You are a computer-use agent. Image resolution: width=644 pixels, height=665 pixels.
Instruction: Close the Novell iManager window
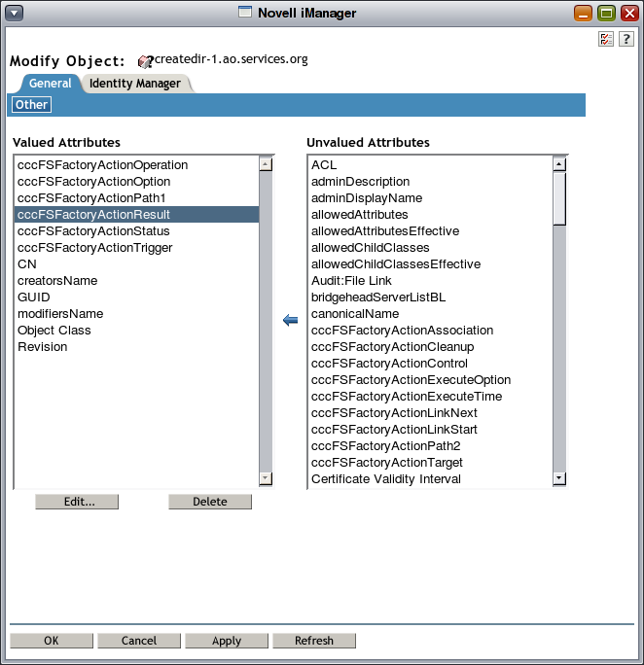(629, 14)
